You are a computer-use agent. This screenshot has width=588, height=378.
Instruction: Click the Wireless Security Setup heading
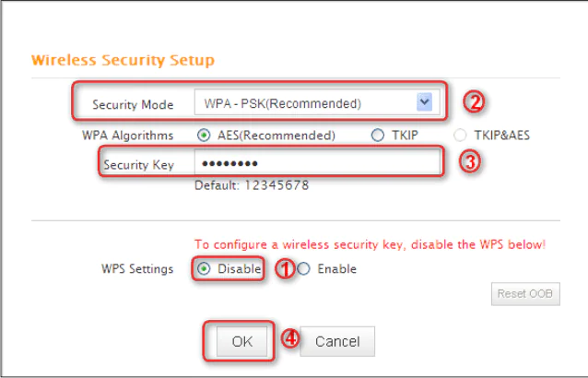click(x=123, y=60)
